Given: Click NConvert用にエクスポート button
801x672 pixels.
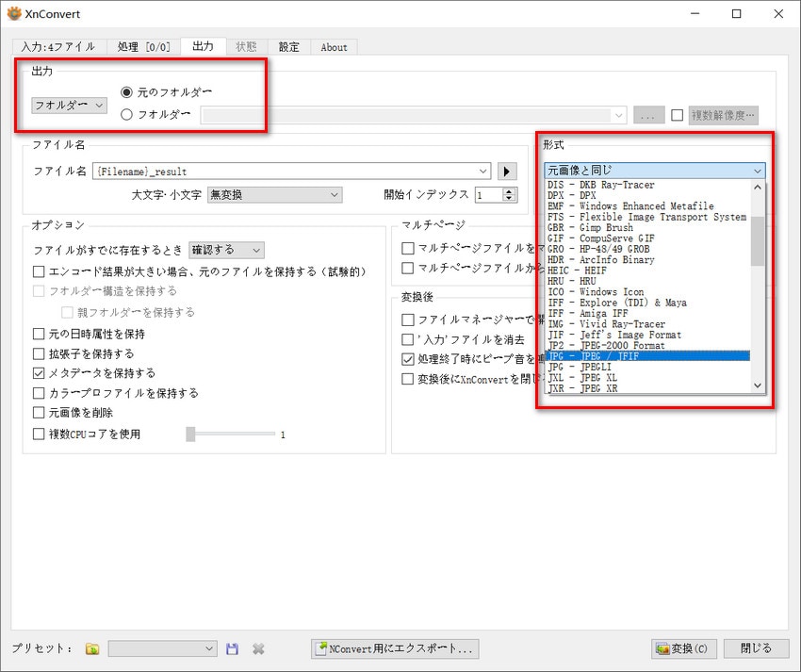Looking at the screenshot, I should (x=395, y=648).
